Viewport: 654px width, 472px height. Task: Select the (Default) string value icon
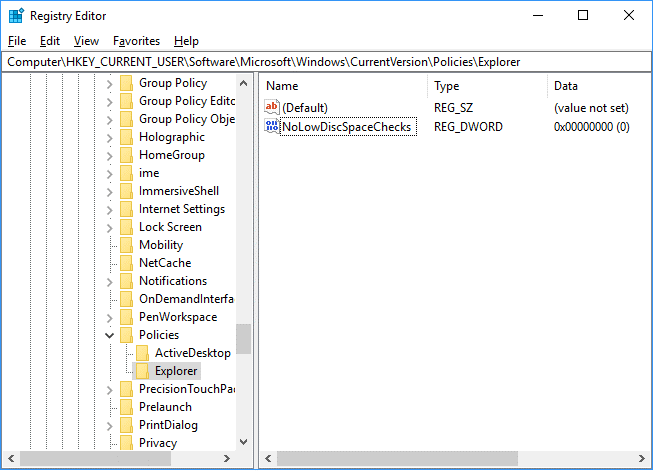point(272,108)
